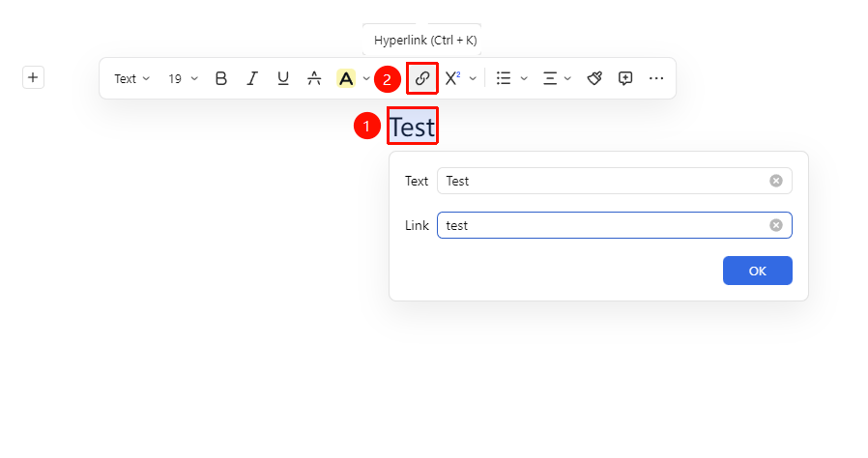Image resolution: width=868 pixels, height=458 pixels.
Task: Expand the text color options arrow
Action: tap(366, 78)
